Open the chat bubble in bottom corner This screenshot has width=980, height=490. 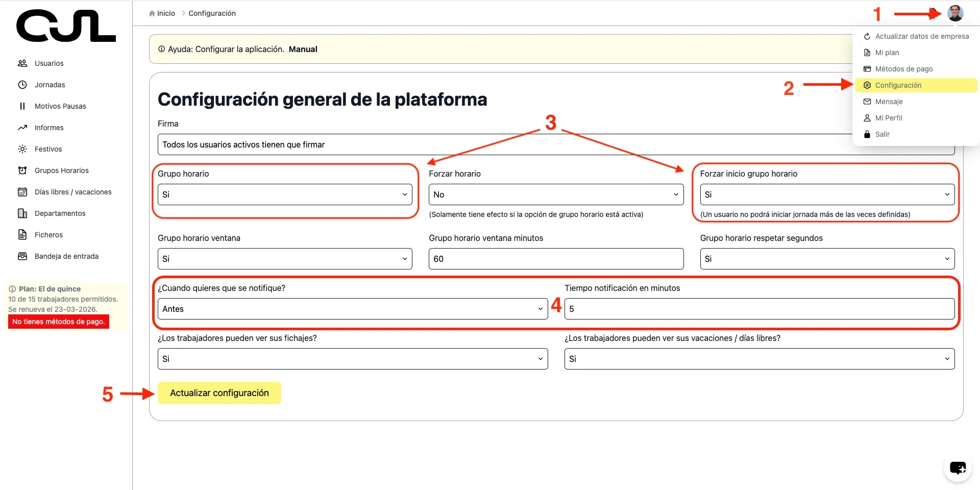(958, 468)
